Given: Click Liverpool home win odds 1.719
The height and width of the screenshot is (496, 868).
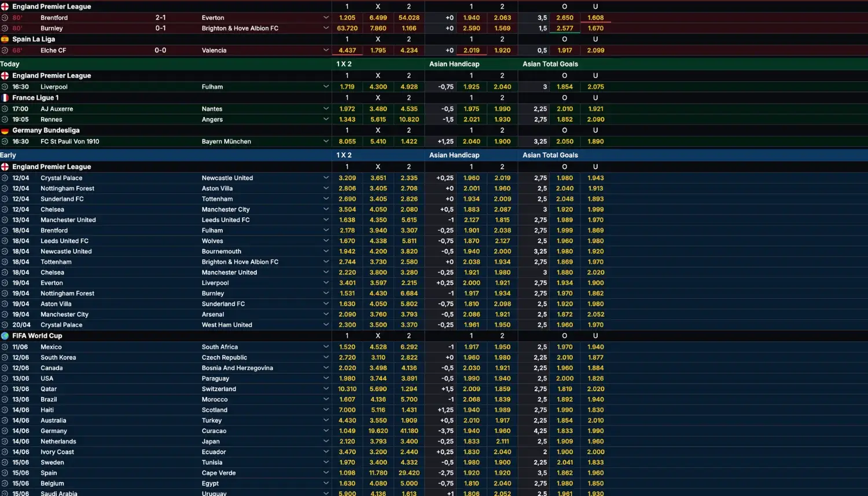Looking at the screenshot, I should pos(347,87).
